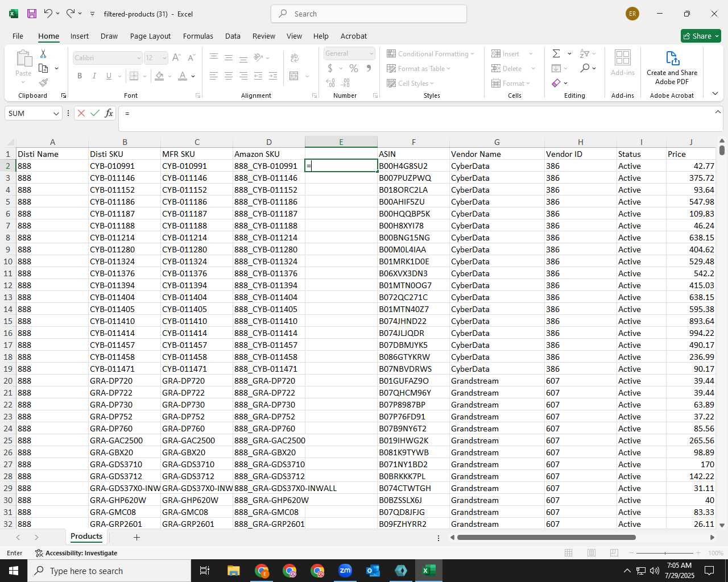Open the File menu
728x582 pixels.
point(18,36)
